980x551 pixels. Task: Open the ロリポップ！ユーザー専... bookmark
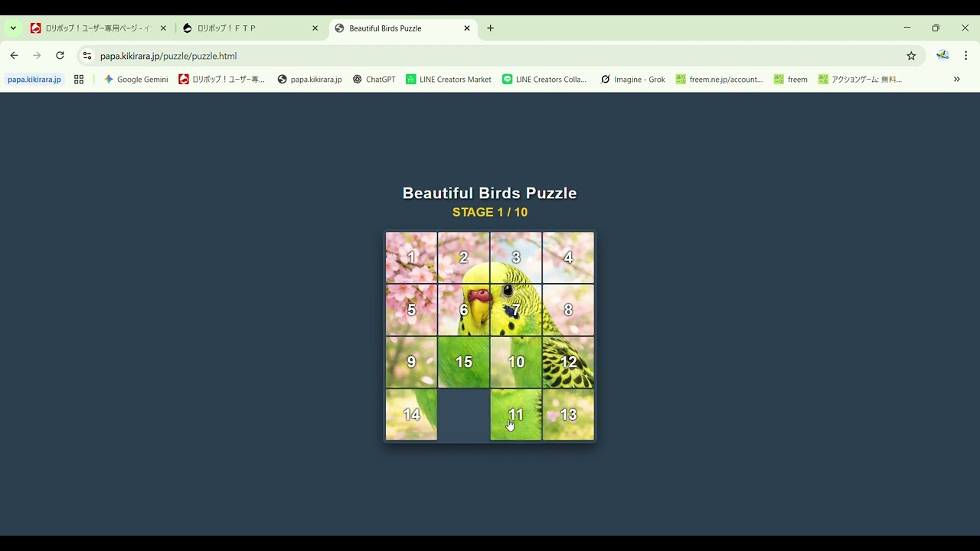coord(221,80)
